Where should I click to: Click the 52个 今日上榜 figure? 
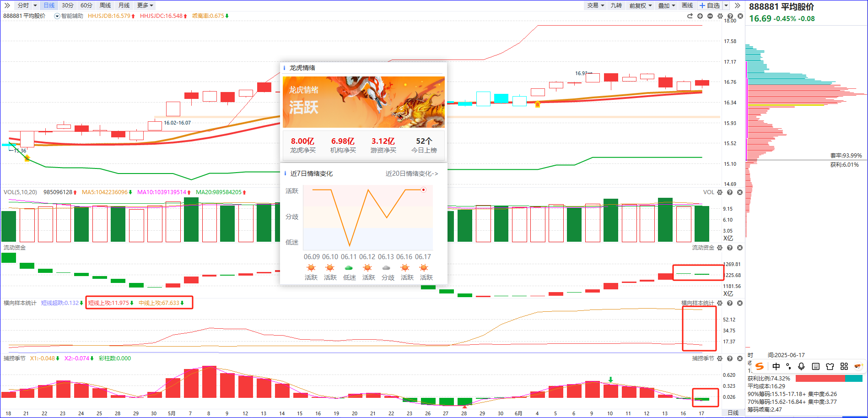click(x=424, y=145)
